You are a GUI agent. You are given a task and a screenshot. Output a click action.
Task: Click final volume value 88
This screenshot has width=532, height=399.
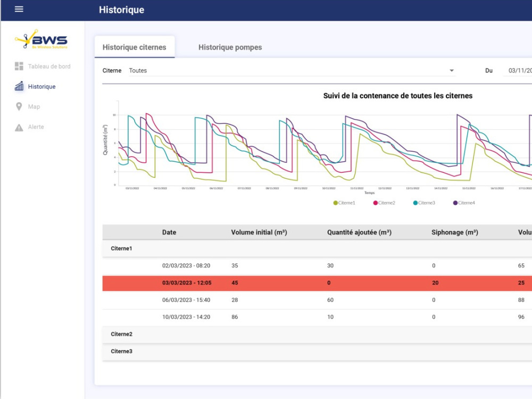(521, 300)
